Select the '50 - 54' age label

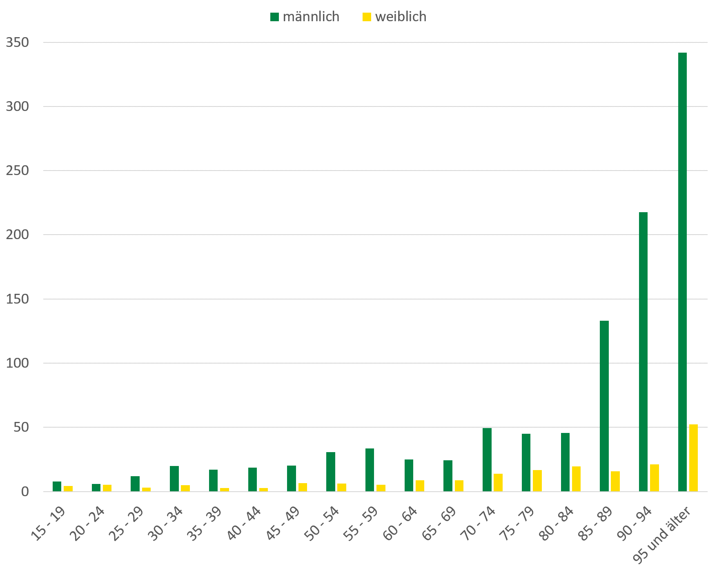coord(322,524)
